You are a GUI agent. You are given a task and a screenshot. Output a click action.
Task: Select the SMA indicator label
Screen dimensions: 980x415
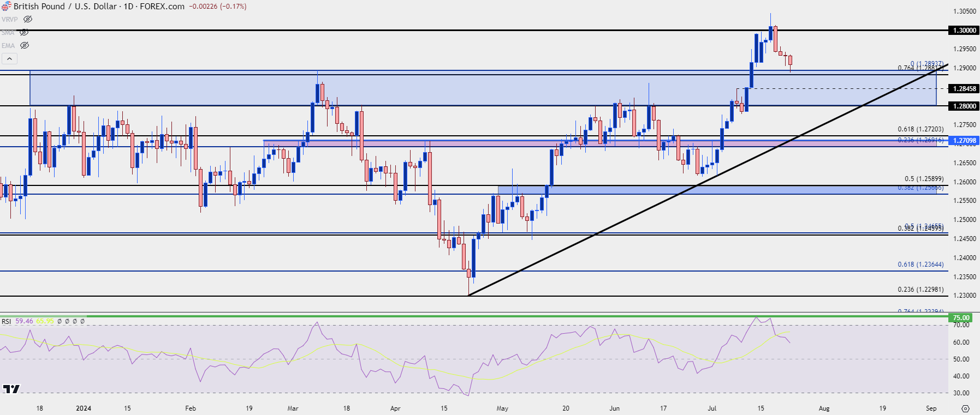click(8, 33)
